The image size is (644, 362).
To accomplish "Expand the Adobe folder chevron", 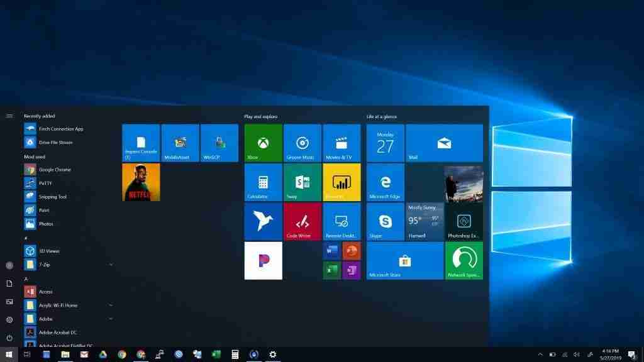I will [111, 319].
